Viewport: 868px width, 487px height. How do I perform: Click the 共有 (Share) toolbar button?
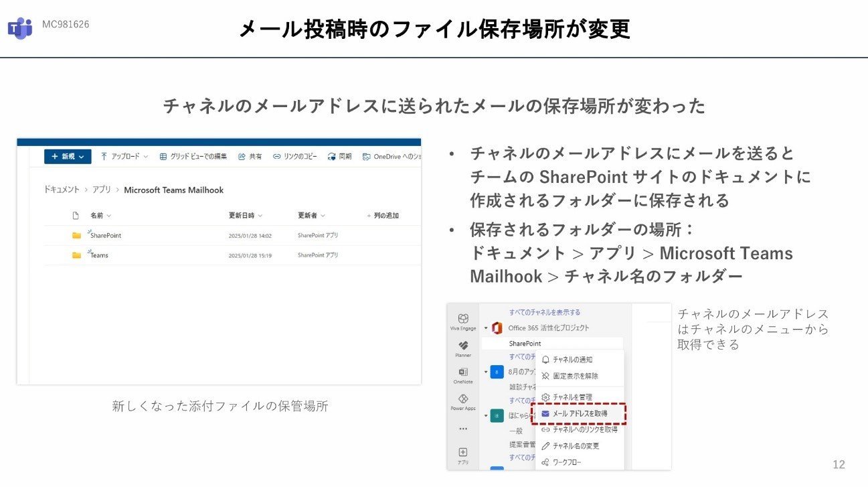pos(250,156)
